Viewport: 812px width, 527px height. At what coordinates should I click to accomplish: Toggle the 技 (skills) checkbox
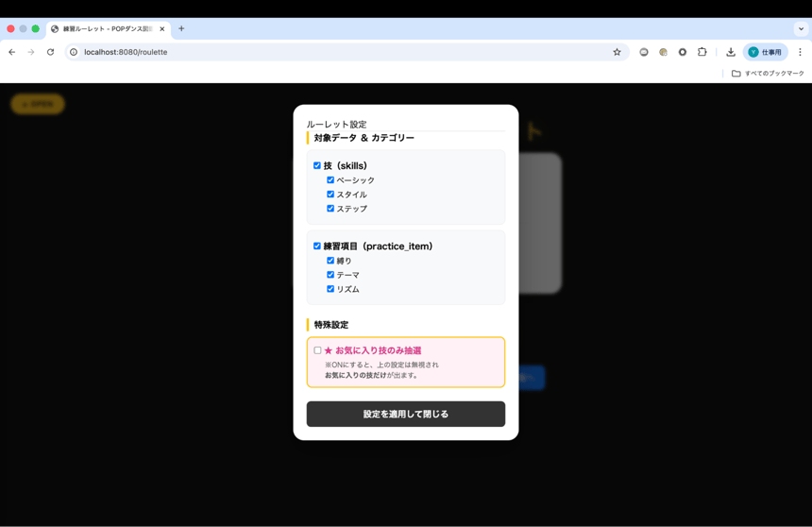coord(317,166)
